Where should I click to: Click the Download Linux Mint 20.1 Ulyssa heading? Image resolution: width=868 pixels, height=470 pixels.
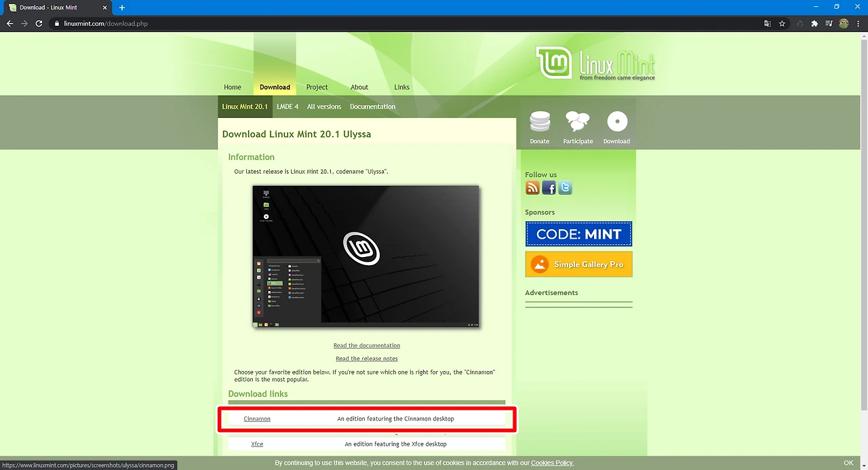point(296,134)
